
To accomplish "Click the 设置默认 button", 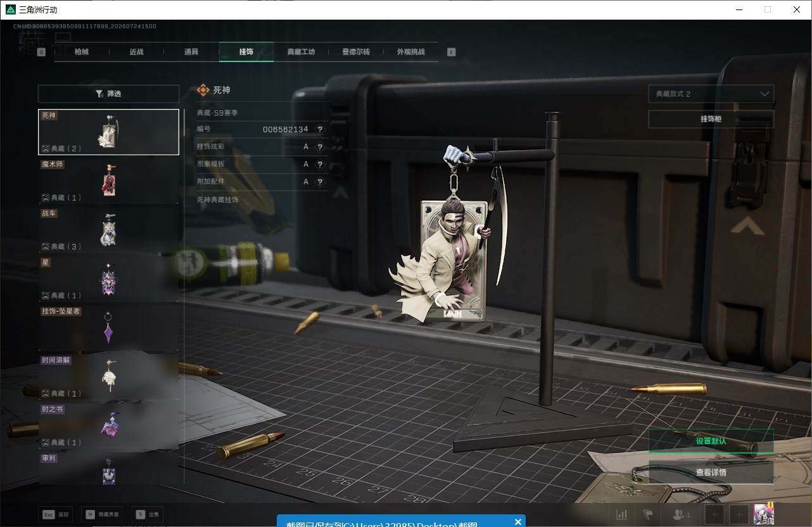I will pos(711,441).
